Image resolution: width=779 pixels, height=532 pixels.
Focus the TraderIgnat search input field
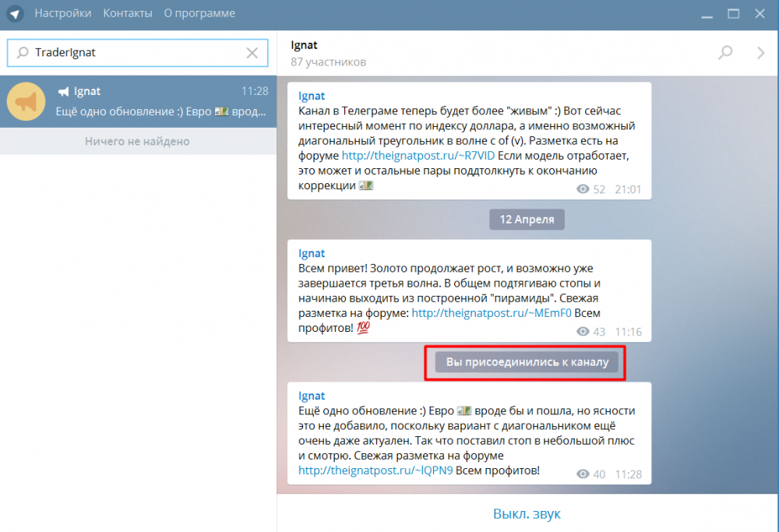[x=138, y=53]
